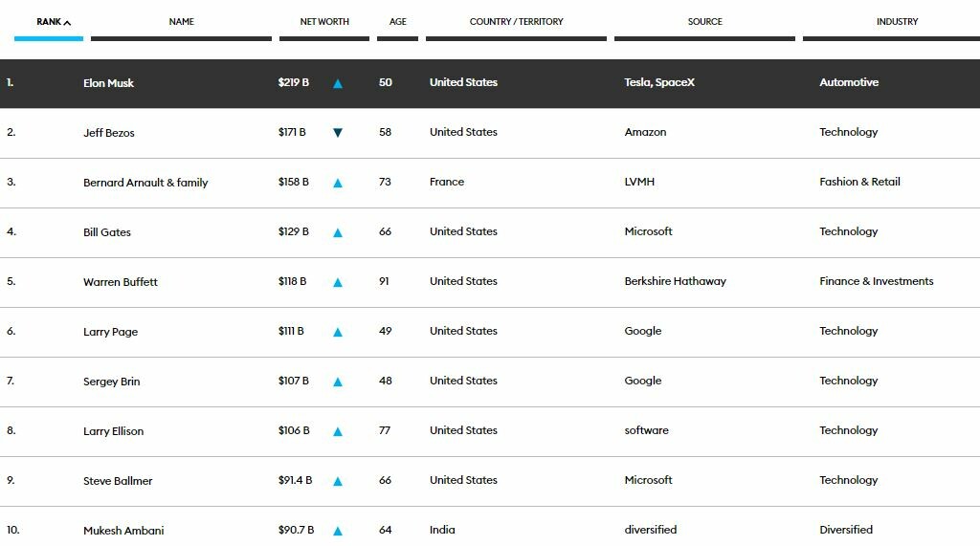Viewport: 980px width, 546px height.
Task: Click the up arrow in Bernard Arnault's row
Action: (x=338, y=183)
